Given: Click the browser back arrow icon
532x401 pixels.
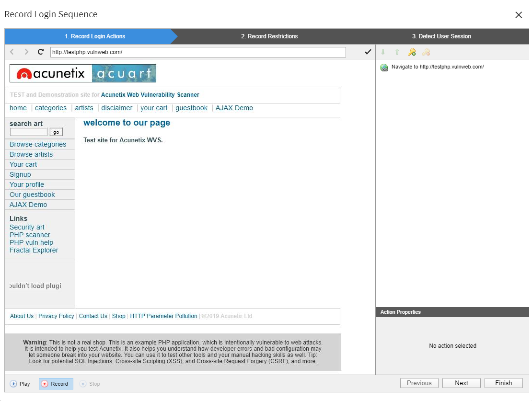Looking at the screenshot, I should coord(12,52).
